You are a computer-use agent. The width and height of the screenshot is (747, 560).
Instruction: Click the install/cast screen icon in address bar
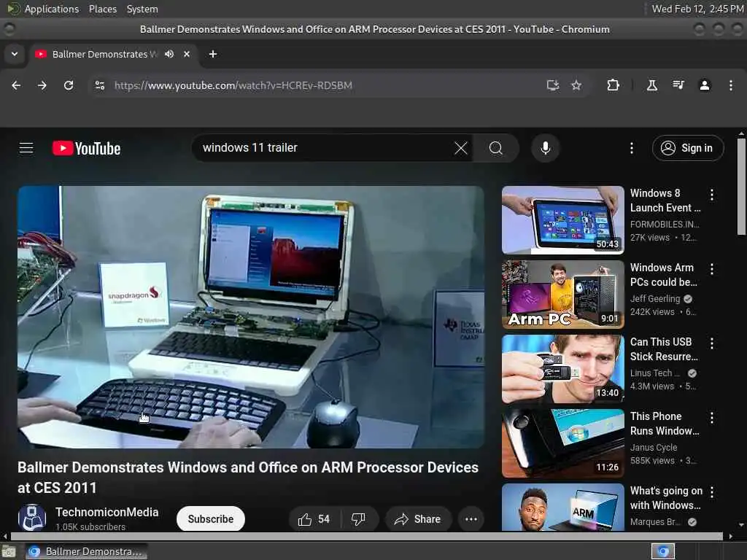[553, 85]
